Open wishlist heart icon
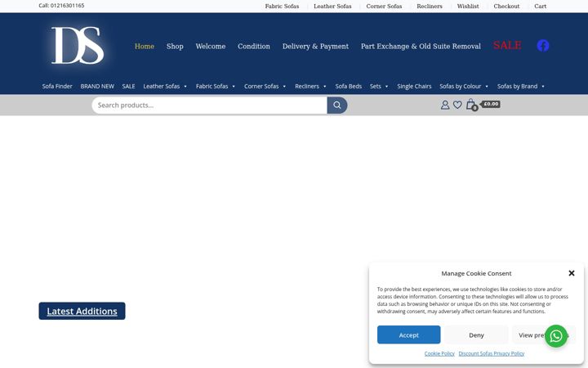The width and height of the screenshot is (588, 368). (457, 105)
